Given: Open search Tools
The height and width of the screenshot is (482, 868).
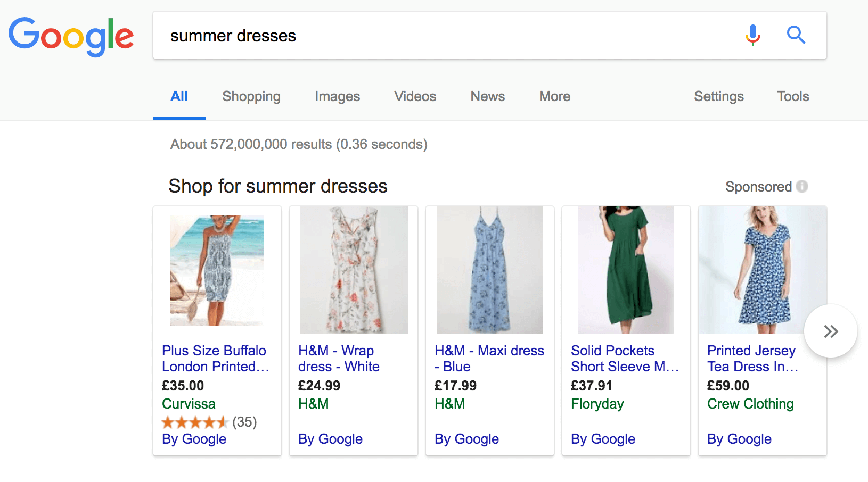Looking at the screenshot, I should (x=793, y=96).
